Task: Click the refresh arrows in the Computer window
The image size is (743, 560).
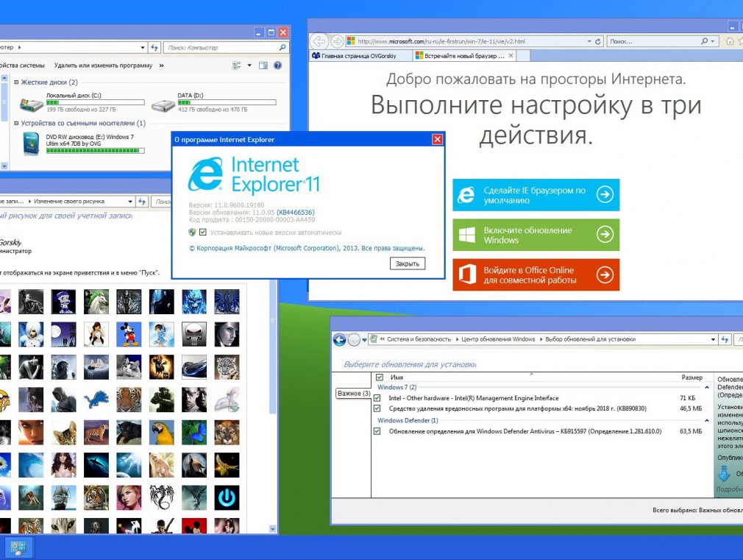Action: [x=154, y=47]
